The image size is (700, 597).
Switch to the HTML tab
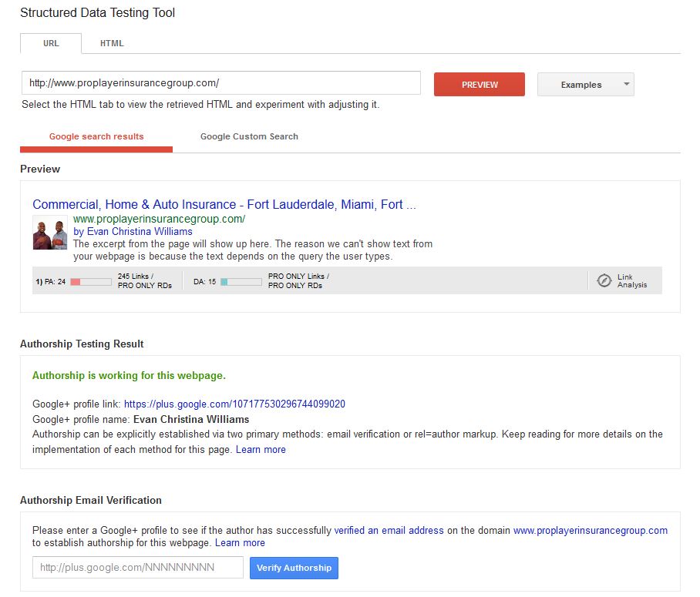point(112,43)
